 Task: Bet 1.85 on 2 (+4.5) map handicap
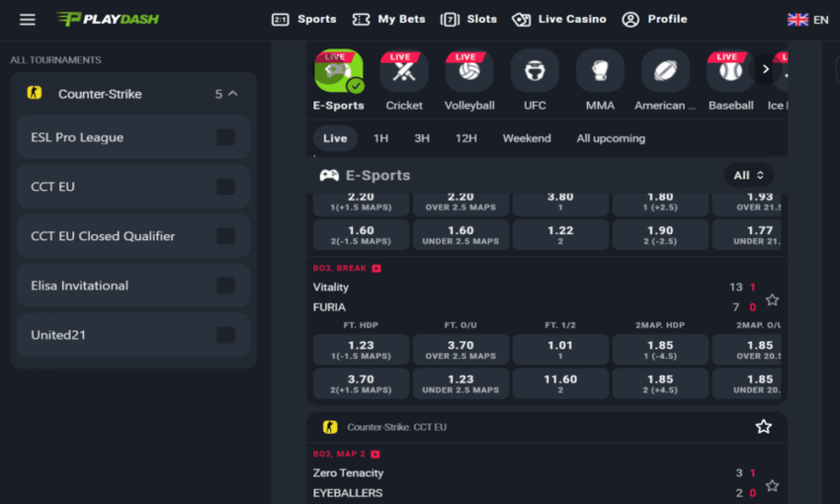click(660, 383)
